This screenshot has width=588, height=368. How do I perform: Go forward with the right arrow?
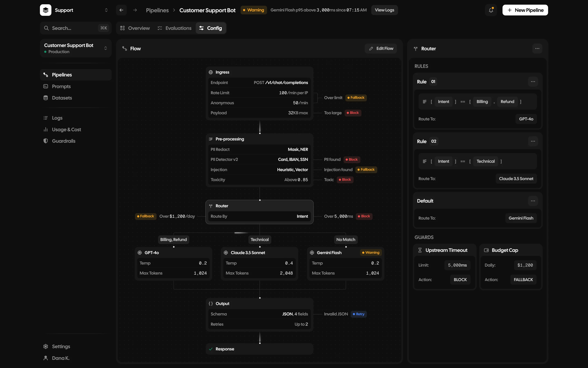(x=135, y=10)
